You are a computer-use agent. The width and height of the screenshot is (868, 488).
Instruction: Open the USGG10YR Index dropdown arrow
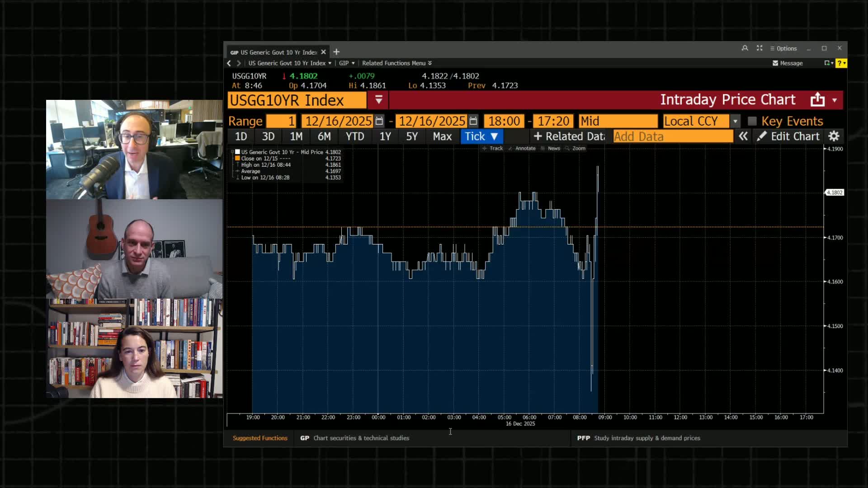(x=378, y=100)
